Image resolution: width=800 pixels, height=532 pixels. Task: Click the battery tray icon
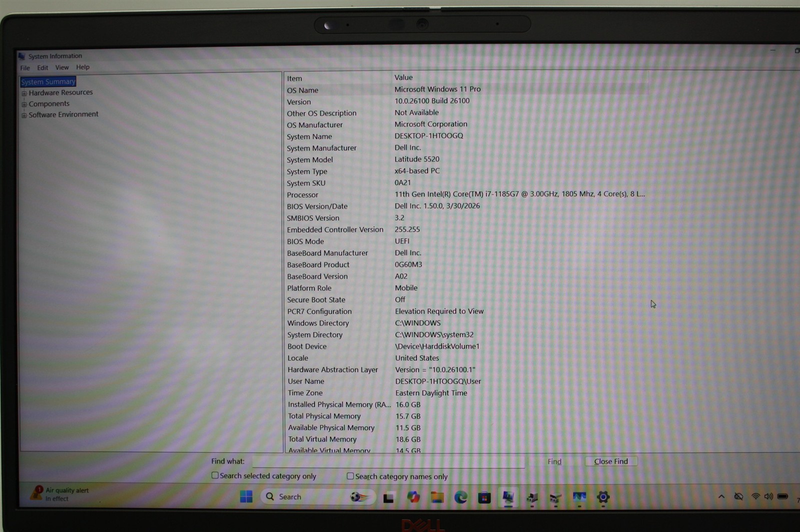point(783,496)
